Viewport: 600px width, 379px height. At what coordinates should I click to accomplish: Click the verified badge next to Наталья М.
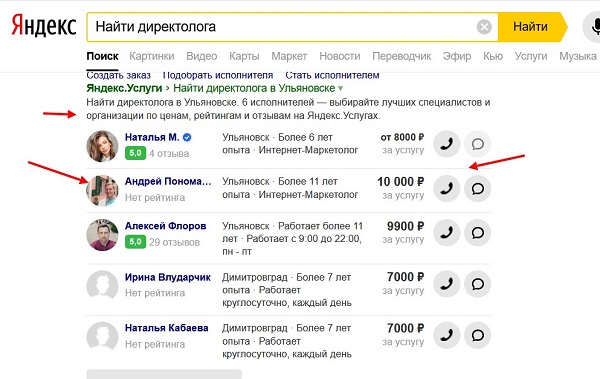click(187, 137)
